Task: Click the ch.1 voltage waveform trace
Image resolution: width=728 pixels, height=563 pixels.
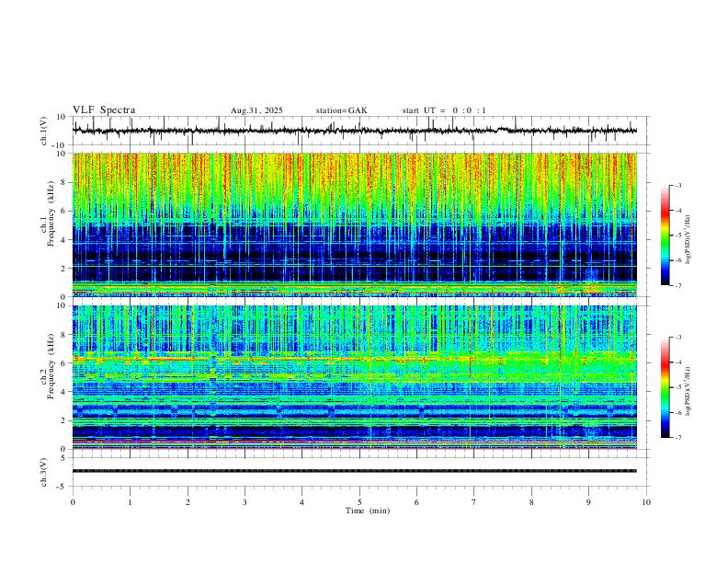Action: pyautogui.click(x=355, y=131)
